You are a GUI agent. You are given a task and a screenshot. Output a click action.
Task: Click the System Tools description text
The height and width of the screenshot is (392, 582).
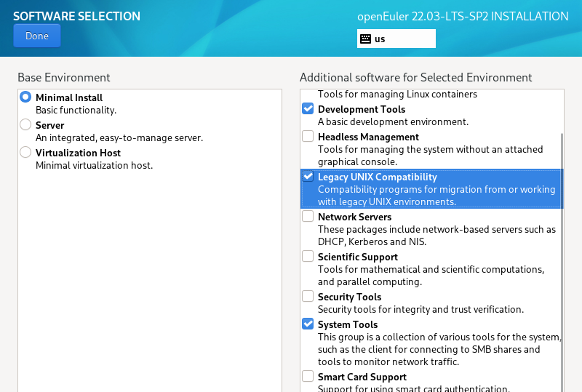436,349
